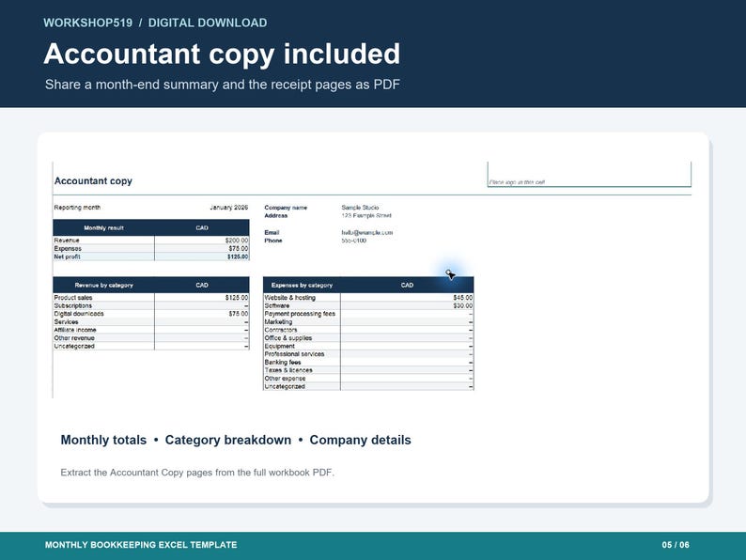Select the '123 Example Street' address value
This screenshot has width=746, height=560.
point(365,215)
